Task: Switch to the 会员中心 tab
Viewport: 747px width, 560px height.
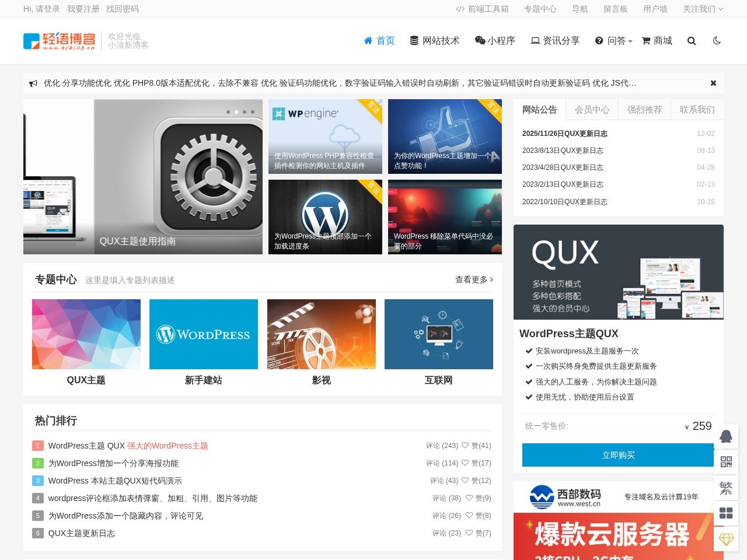Action: click(x=592, y=110)
